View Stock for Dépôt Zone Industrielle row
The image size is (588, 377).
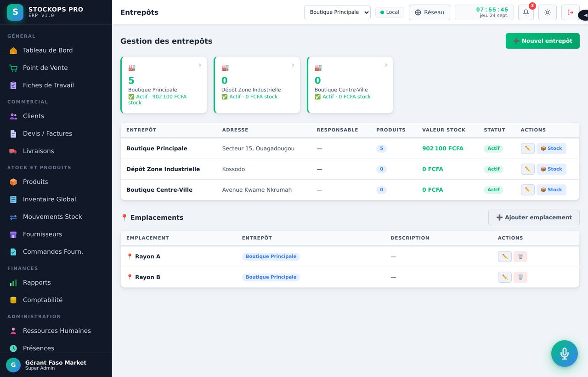(551, 169)
